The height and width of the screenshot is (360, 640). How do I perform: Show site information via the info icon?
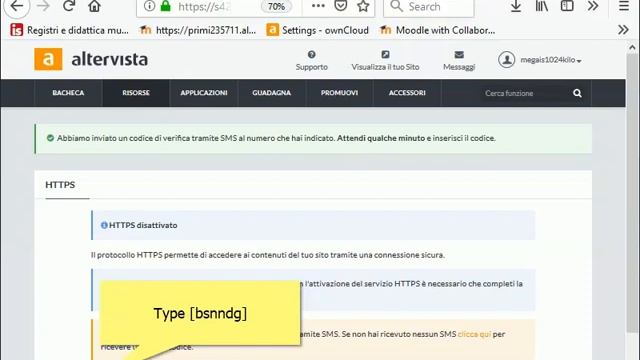point(149,6)
